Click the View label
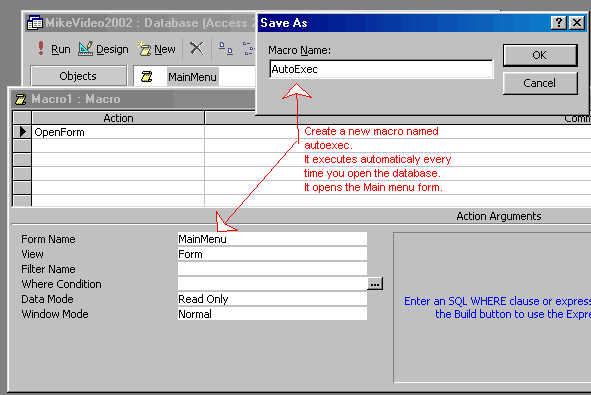591x395 pixels. 32,254
